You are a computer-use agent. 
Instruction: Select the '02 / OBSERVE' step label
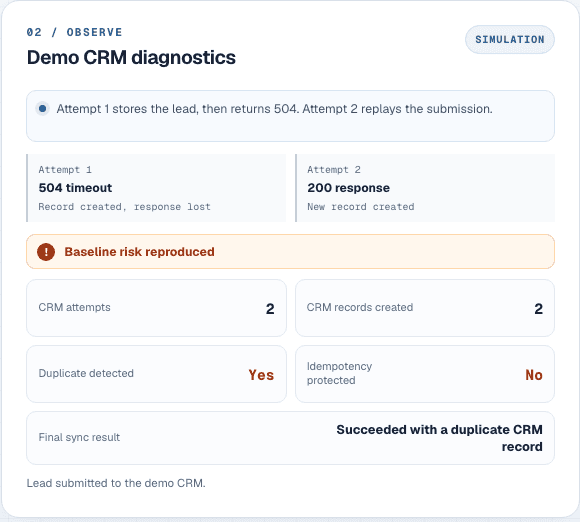[x=74, y=32]
